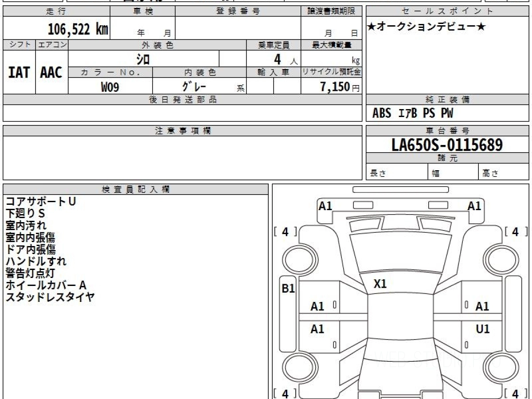532x399 pixels.
Task: Select the 注意事項欄 header
Action: (x=183, y=131)
